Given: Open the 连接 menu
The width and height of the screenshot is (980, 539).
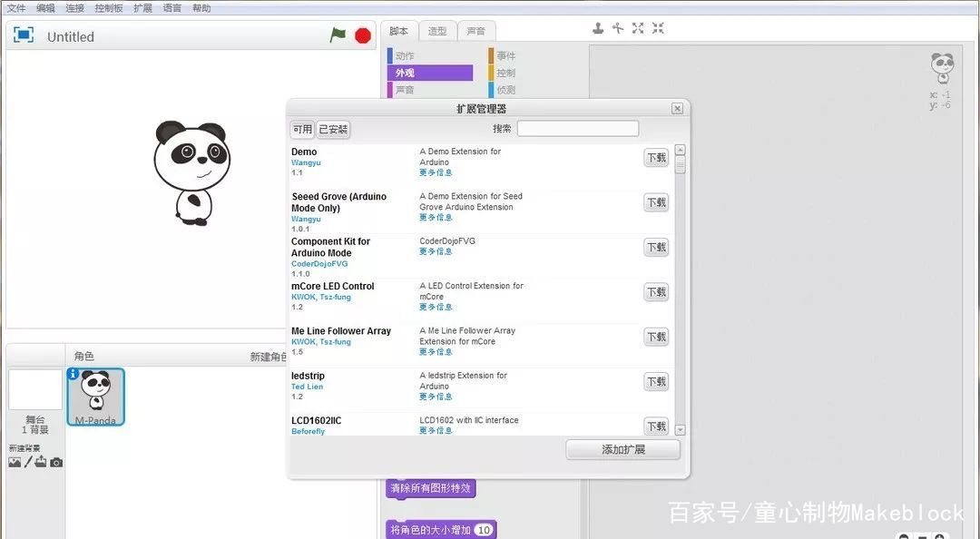Looking at the screenshot, I should coord(75,8).
